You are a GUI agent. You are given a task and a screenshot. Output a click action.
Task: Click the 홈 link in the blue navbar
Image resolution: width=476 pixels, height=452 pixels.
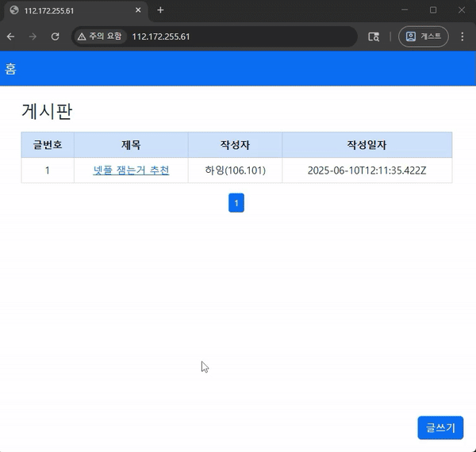click(10, 69)
